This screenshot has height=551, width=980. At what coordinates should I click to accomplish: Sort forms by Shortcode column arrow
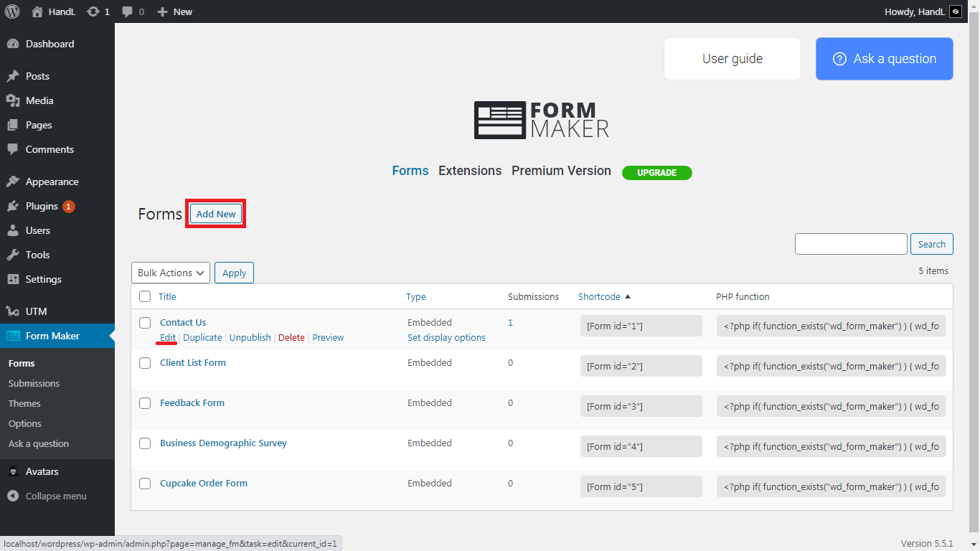coord(628,296)
